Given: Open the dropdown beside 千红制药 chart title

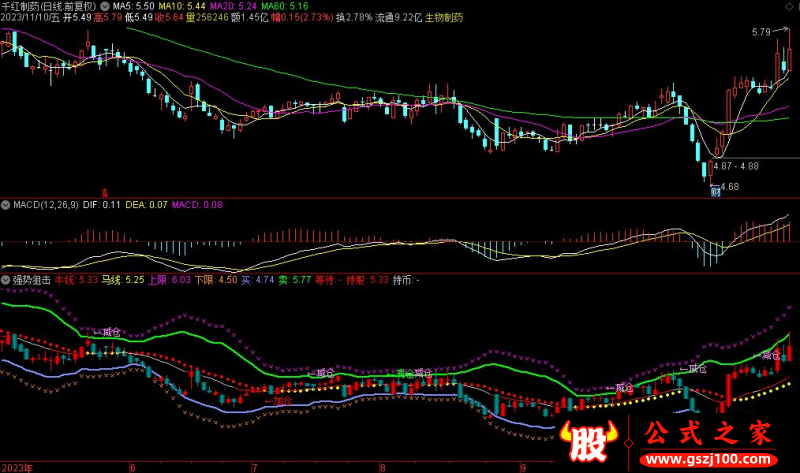Looking at the screenshot, I should click(x=105, y=6).
